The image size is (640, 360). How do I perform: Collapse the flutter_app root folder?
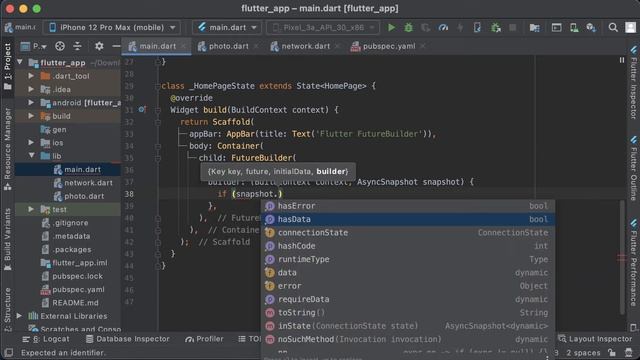click(x=20, y=62)
